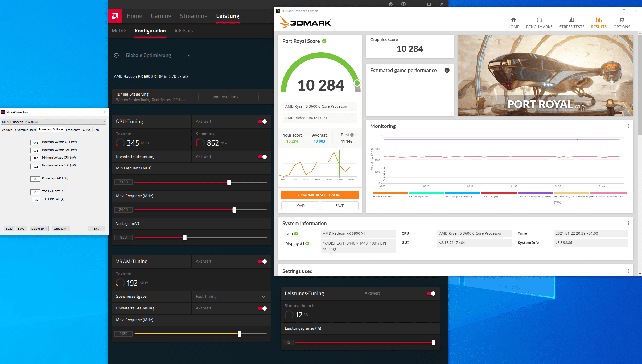This screenshot has width=642, height=364.
Task: Click the Port Royal thumbnail image
Action: point(546,76)
